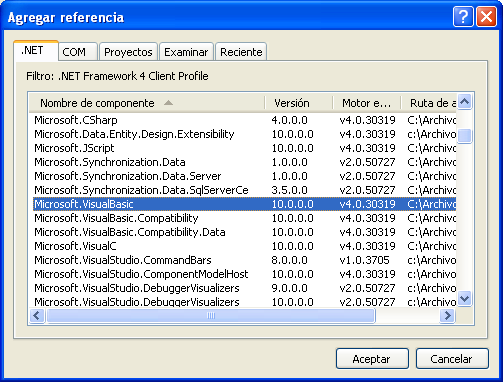503x382 pixels.
Task: Open the Examinar tab
Action: 186,52
